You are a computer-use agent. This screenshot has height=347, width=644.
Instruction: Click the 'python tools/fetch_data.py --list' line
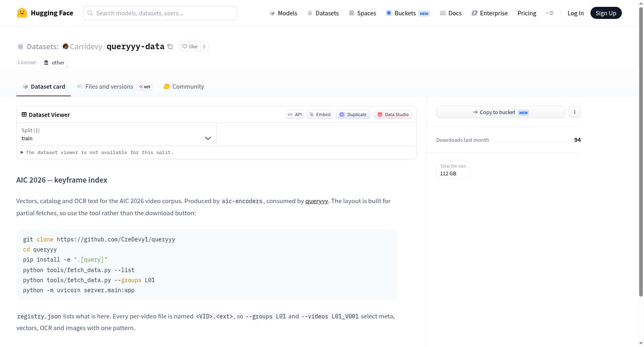pyautogui.click(x=79, y=270)
